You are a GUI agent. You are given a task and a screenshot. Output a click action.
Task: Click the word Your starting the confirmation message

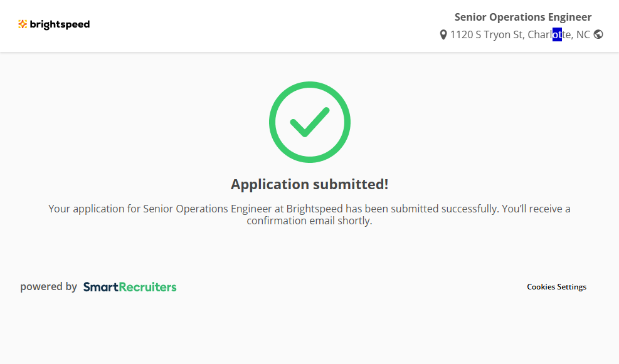[59, 209]
